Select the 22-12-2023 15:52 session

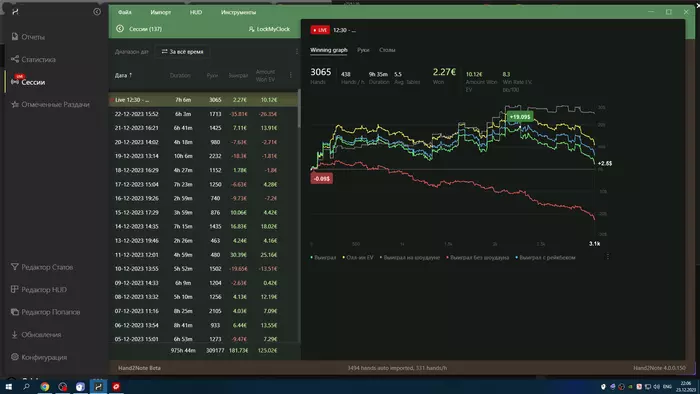[203, 114]
